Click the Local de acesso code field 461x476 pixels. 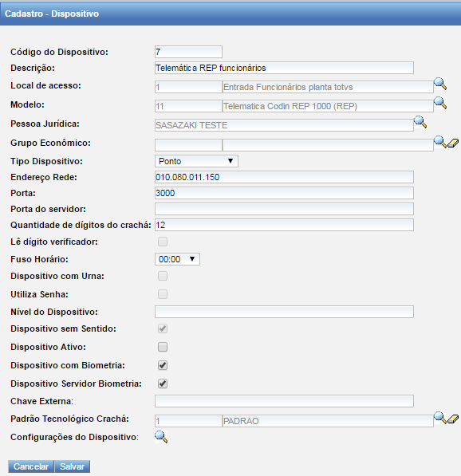coord(188,87)
